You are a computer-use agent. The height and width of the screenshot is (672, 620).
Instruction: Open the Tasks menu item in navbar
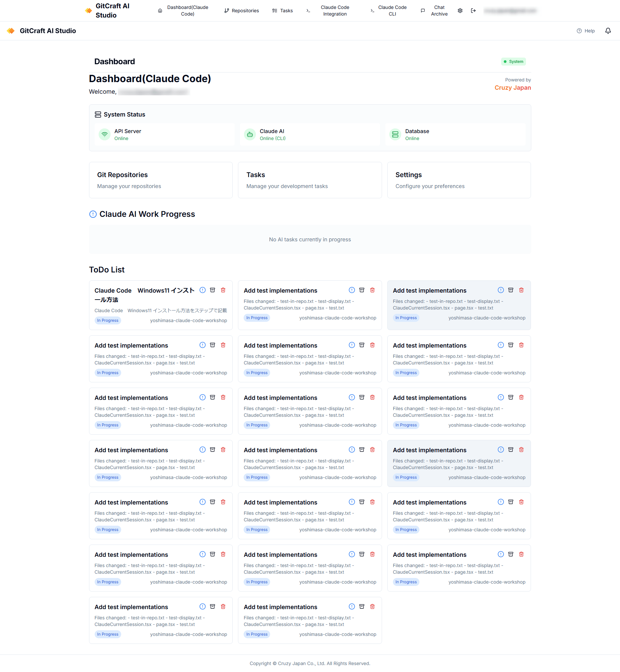coord(282,11)
